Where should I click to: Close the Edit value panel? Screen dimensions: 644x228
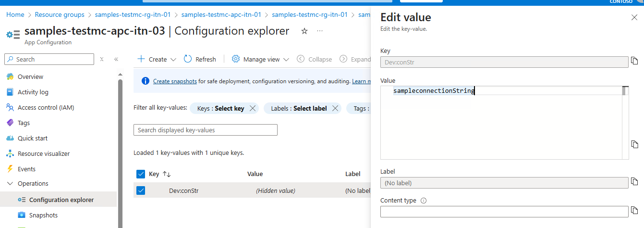coord(634,18)
